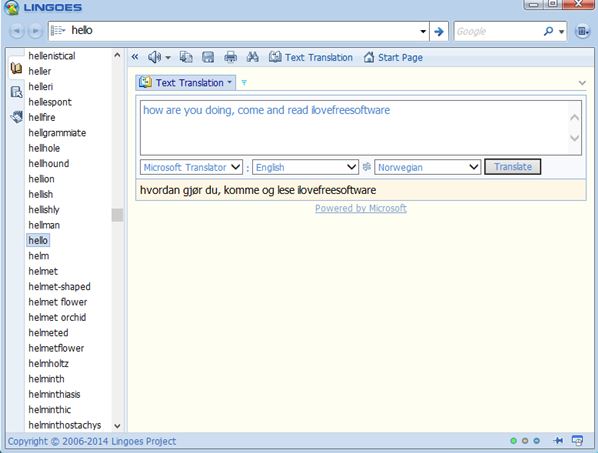
Task: Click the binoculars find icon
Action: 252,57
